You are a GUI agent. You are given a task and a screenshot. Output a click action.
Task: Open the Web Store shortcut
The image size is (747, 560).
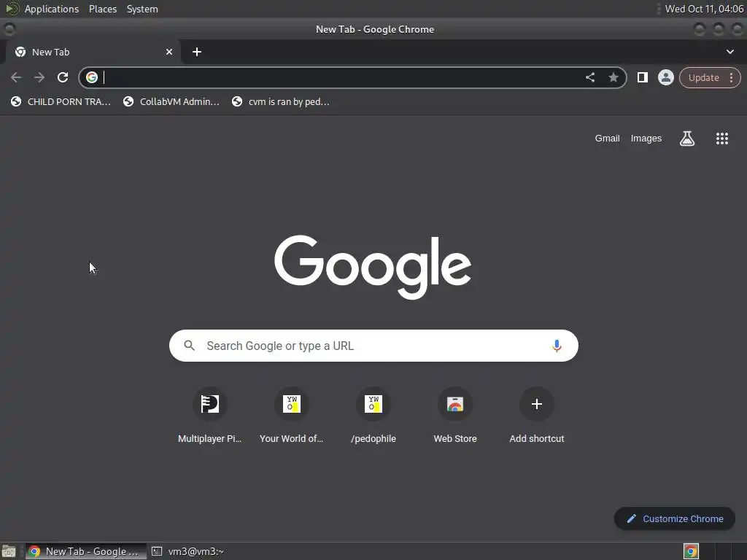[455, 416]
